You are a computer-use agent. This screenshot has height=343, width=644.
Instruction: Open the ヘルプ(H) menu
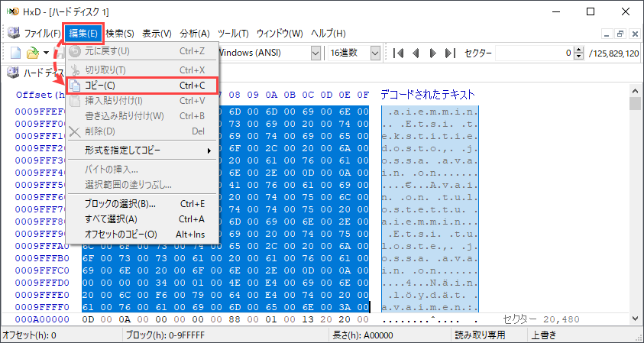click(x=328, y=34)
